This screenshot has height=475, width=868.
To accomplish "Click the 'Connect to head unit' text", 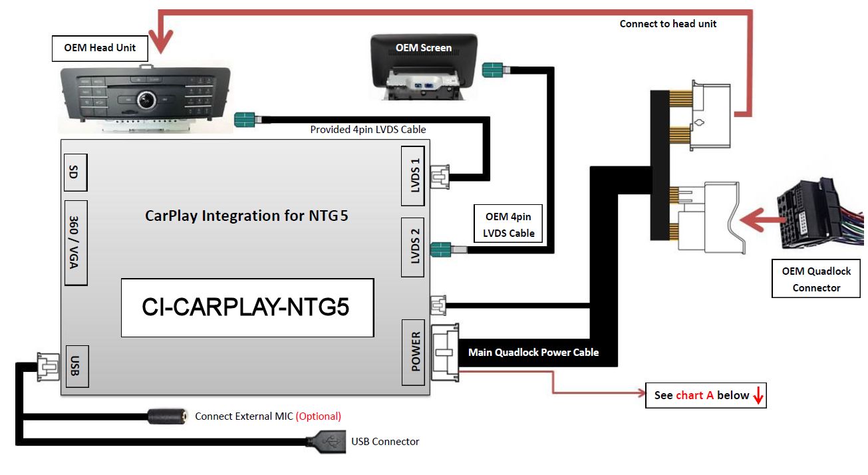I will coord(668,24).
